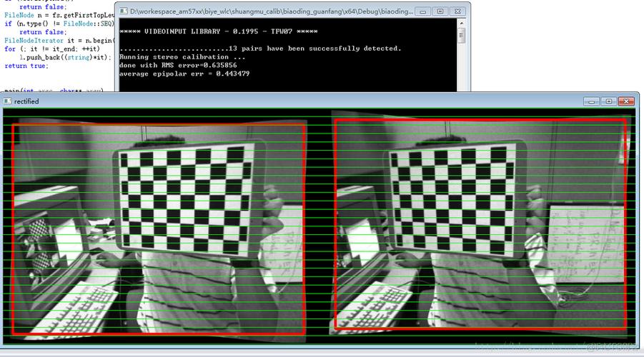Click the "rectified" window title text
This screenshot has height=357, width=644.
[x=27, y=101]
